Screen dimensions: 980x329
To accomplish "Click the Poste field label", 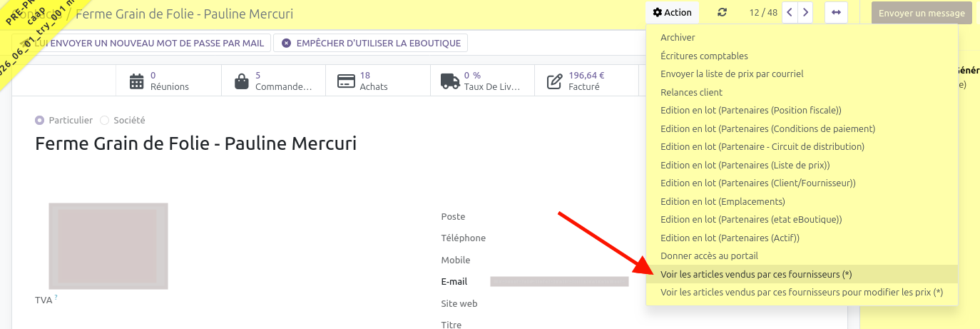I will pyautogui.click(x=453, y=217).
